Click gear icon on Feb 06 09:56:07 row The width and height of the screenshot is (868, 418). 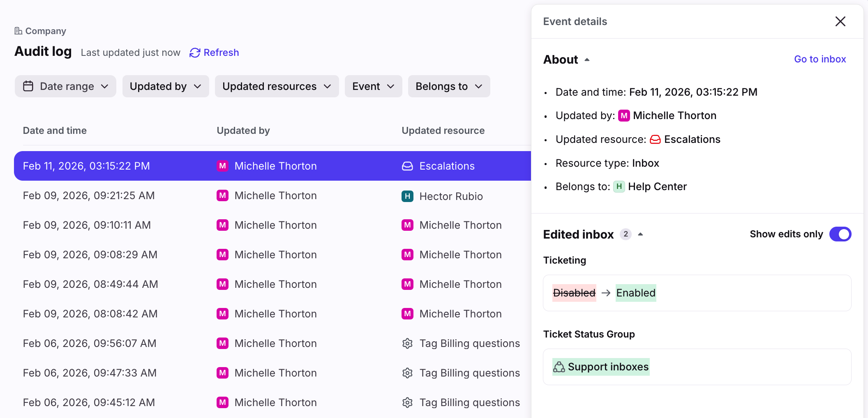tap(407, 343)
